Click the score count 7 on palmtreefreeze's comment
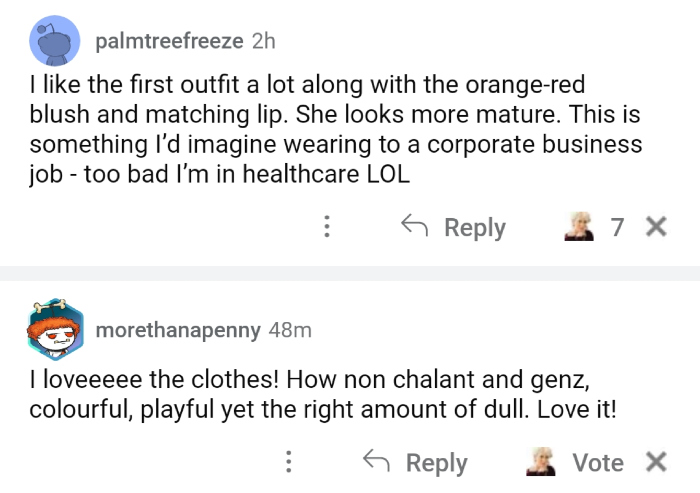The width and height of the screenshot is (700, 493). [617, 227]
